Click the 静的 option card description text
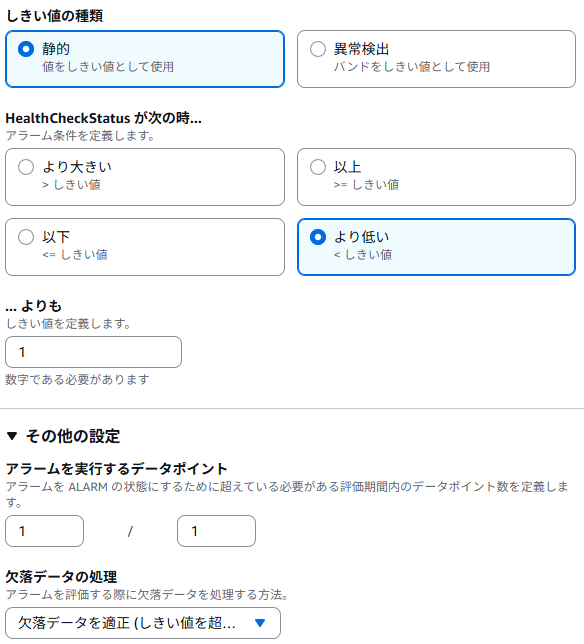Screen dimensions: 584x644 pos(108,67)
